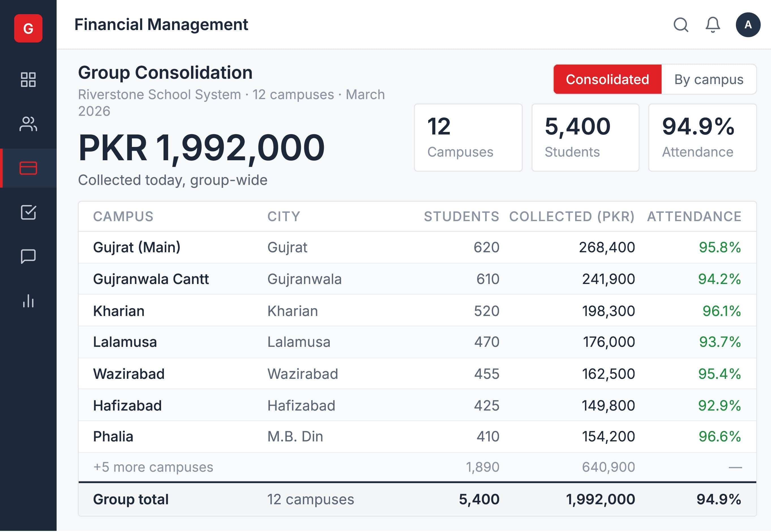The image size is (771, 532).
Task: Click the 268,400 collected amount
Action: pos(607,247)
